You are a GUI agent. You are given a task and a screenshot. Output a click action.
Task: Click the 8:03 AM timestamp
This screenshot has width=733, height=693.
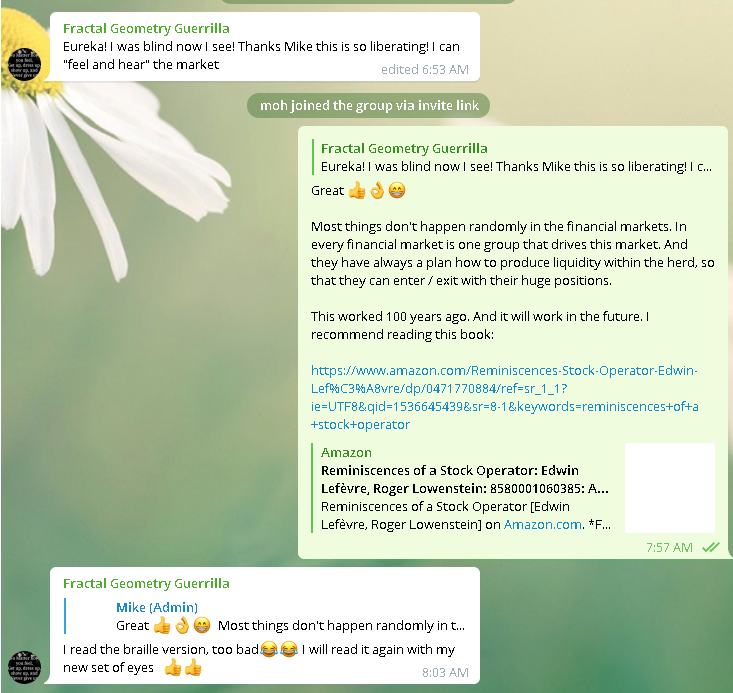[x=445, y=672]
